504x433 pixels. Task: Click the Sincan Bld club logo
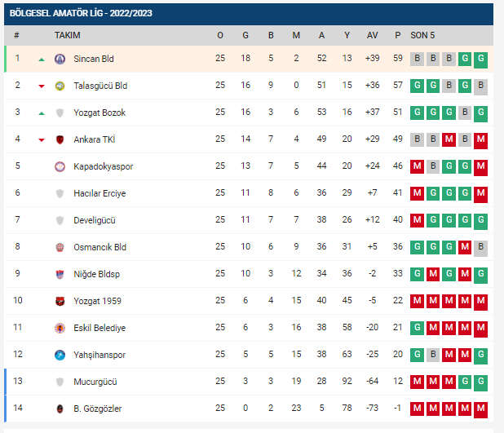59,59
